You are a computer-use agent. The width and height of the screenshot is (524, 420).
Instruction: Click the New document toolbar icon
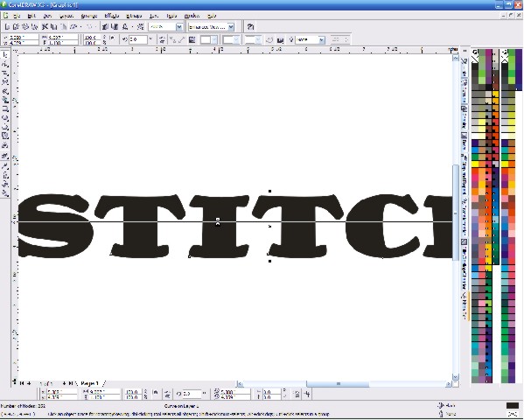coord(7,27)
